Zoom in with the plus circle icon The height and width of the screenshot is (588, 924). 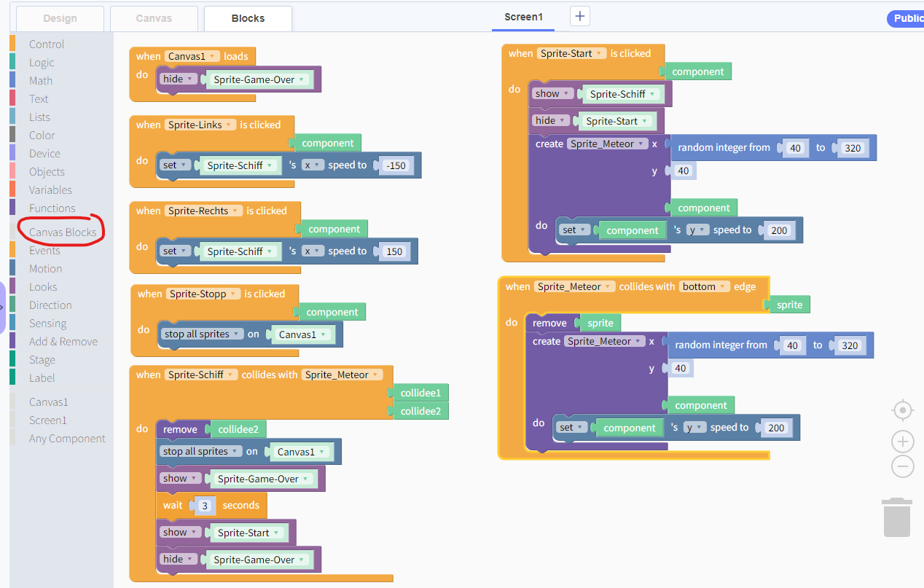coord(902,442)
